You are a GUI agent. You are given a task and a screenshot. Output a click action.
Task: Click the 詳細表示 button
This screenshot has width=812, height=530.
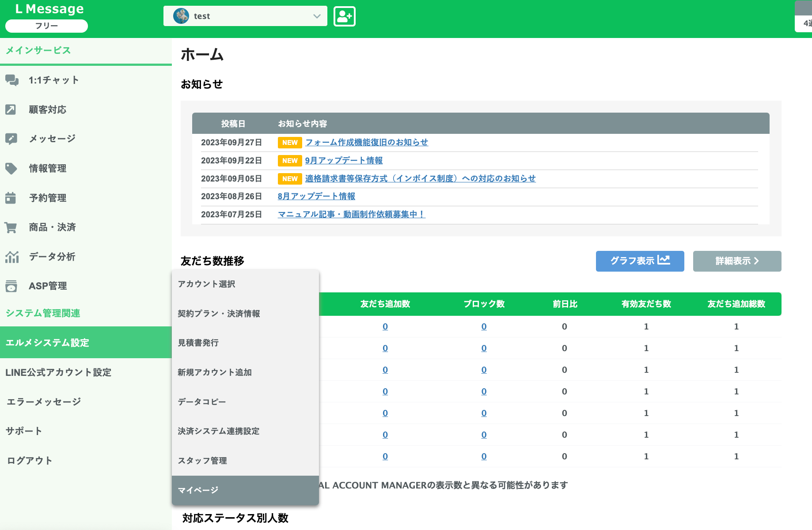[737, 261]
